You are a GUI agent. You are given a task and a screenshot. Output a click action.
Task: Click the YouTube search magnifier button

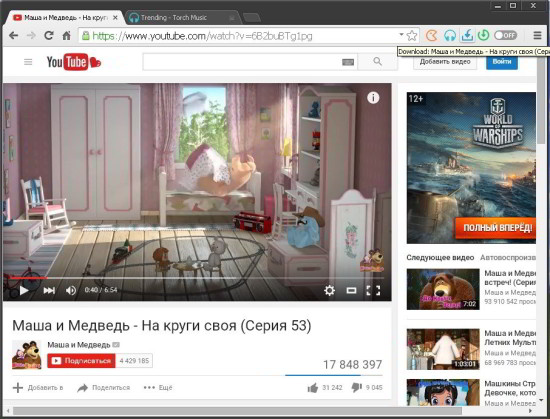(377, 62)
